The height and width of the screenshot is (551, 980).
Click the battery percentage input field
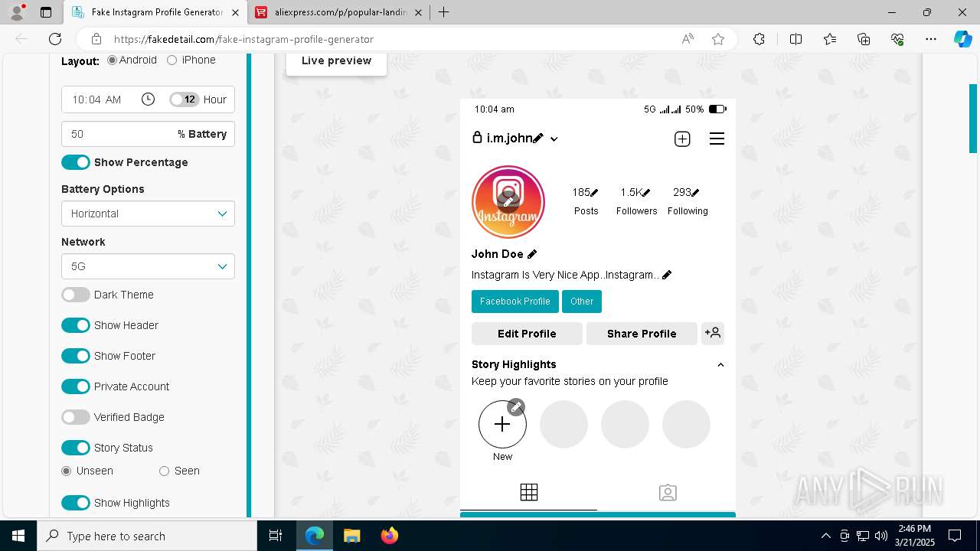(148, 134)
